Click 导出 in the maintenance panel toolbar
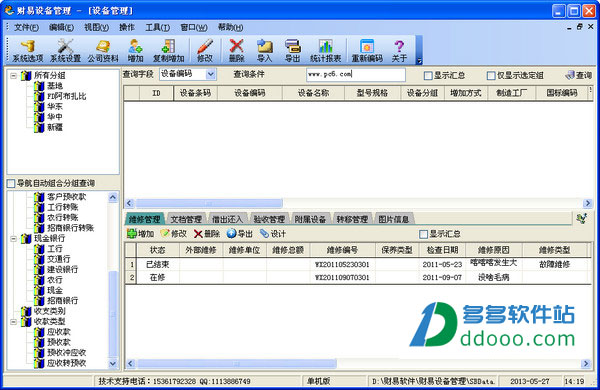Image resolution: width=600 pixels, height=390 pixels. (x=240, y=233)
